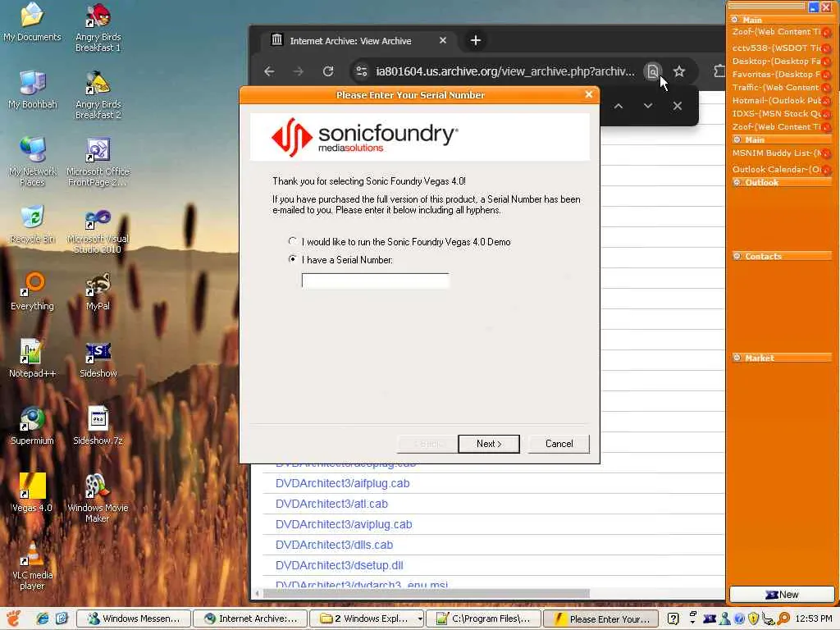Screen dimensions: 840x630
Task: Collapse the second Main section in sidebar
Action: [737, 139]
